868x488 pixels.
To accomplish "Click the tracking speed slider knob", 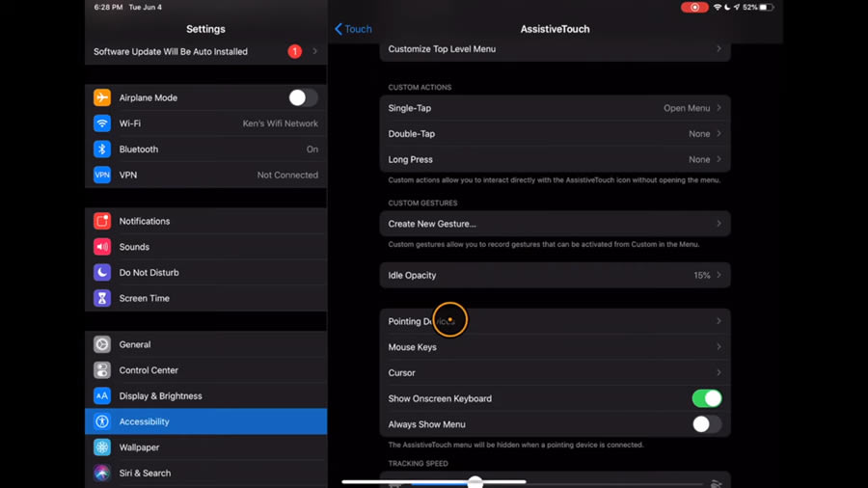I will tap(475, 482).
